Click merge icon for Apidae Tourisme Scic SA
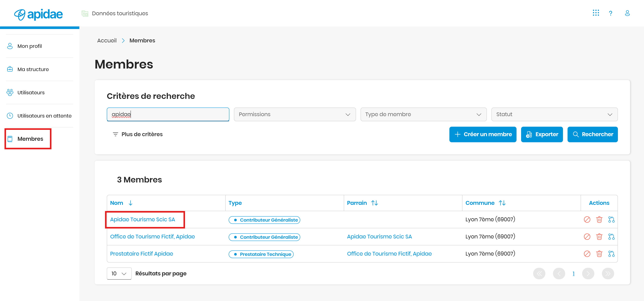Image resolution: width=644 pixels, height=301 pixels. (x=611, y=219)
